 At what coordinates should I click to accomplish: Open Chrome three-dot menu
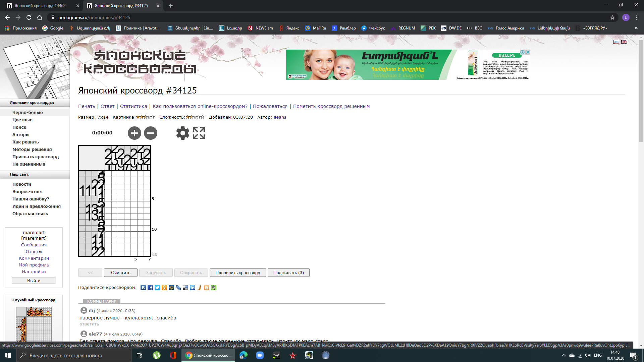coord(637,17)
